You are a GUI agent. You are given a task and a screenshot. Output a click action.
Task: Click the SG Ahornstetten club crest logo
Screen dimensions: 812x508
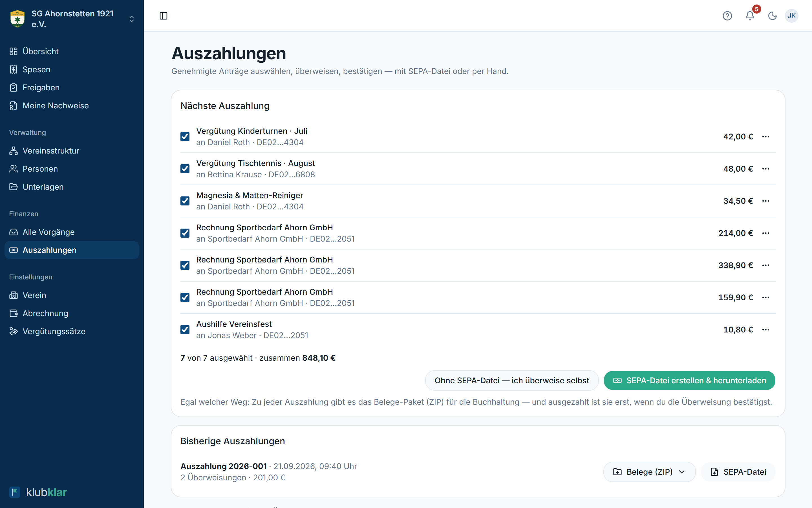[17, 19]
